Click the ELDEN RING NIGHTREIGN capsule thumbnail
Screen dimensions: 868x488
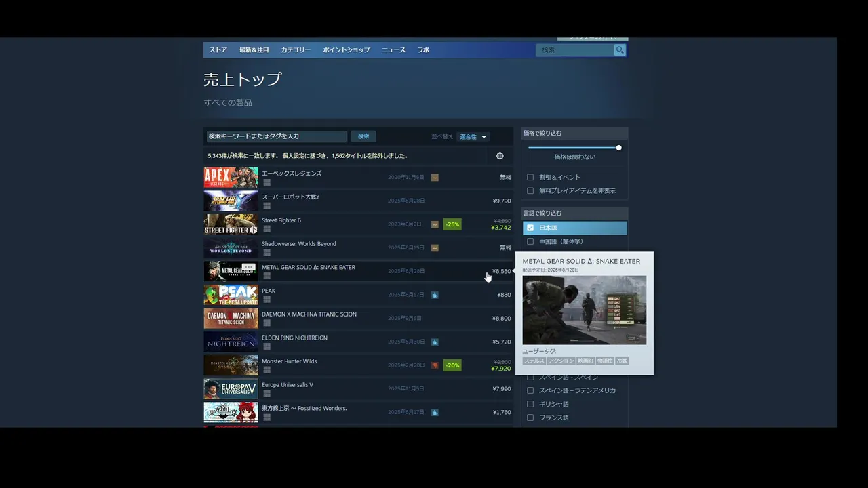point(231,342)
